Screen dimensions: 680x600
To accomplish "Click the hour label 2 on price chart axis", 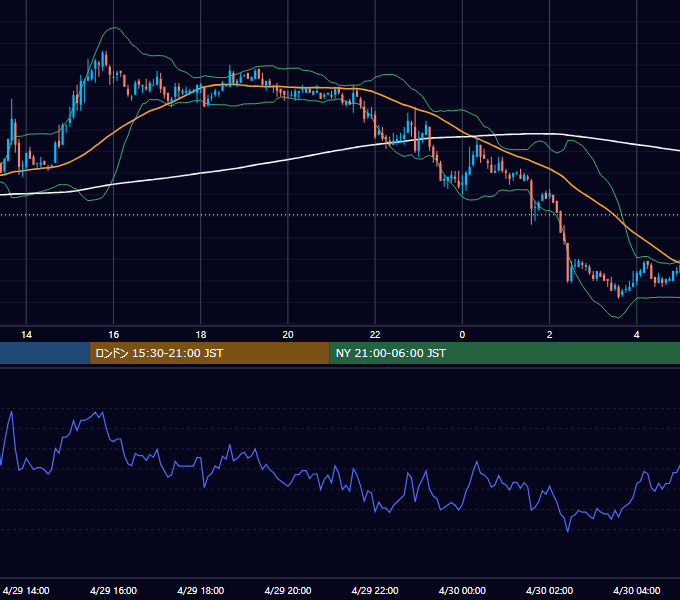I will [549, 335].
